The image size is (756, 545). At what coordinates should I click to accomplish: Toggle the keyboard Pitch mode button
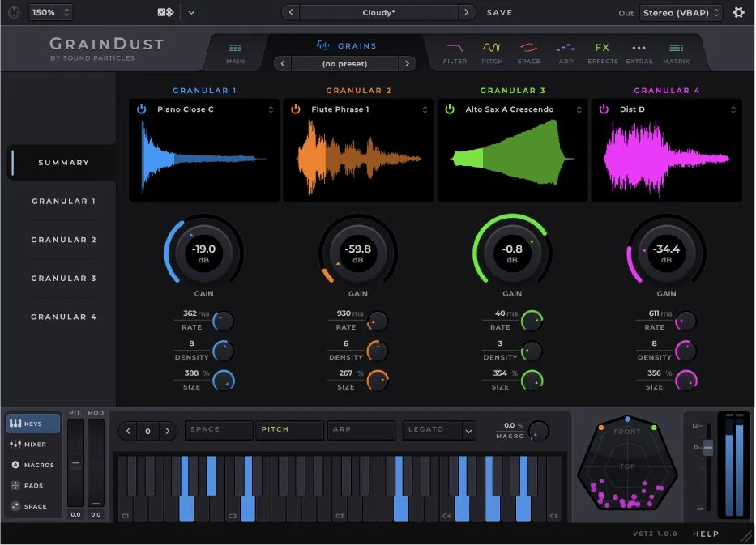pyautogui.click(x=290, y=430)
